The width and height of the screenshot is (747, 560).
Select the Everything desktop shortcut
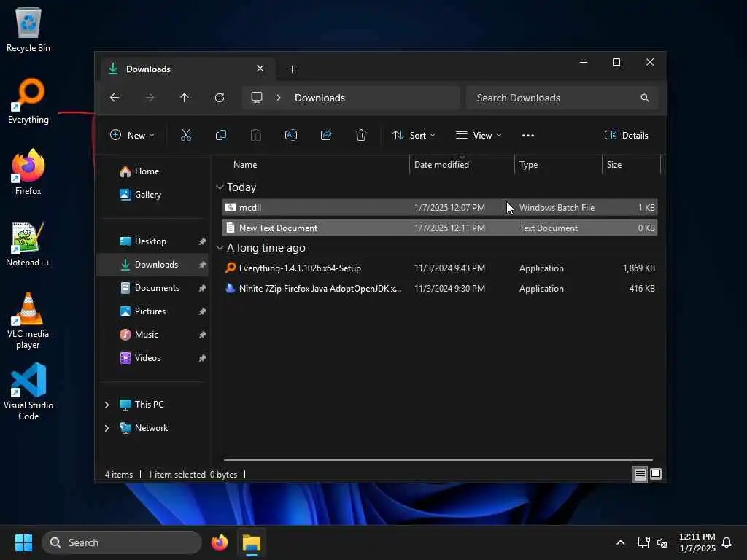(x=28, y=101)
